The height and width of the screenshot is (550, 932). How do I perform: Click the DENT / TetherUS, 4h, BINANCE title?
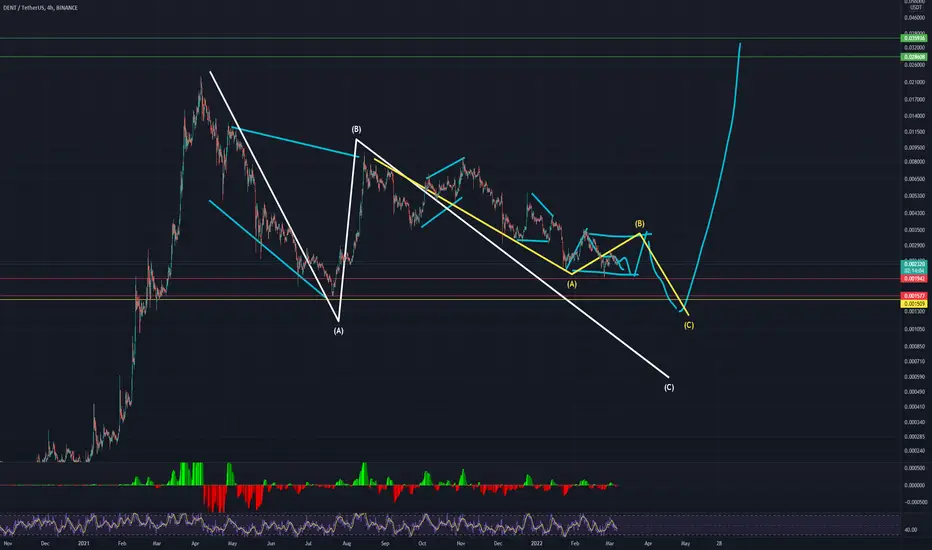click(x=40, y=8)
